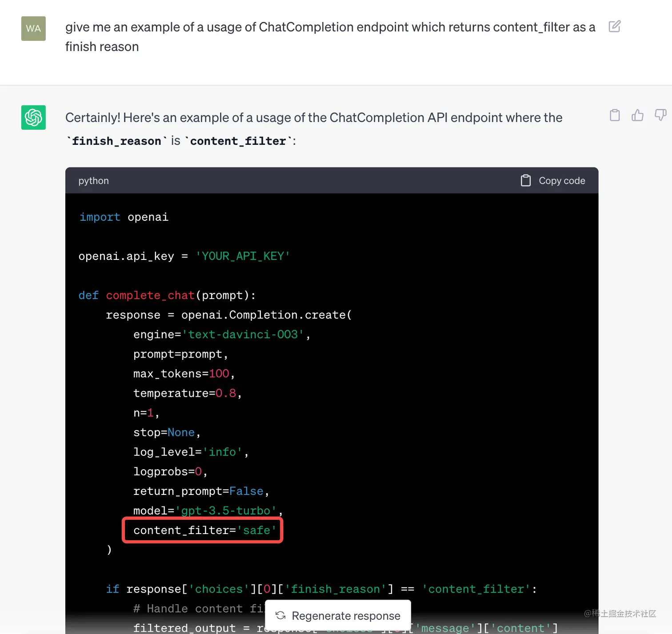Click the content_filter='safe' line
This screenshot has height=634, width=672.
[205, 530]
